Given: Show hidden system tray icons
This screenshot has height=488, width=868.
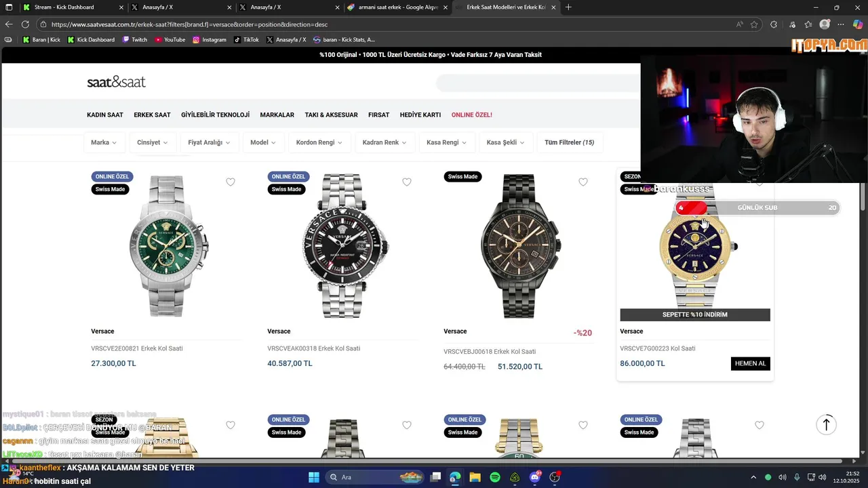Looking at the screenshot, I should (x=753, y=477).
